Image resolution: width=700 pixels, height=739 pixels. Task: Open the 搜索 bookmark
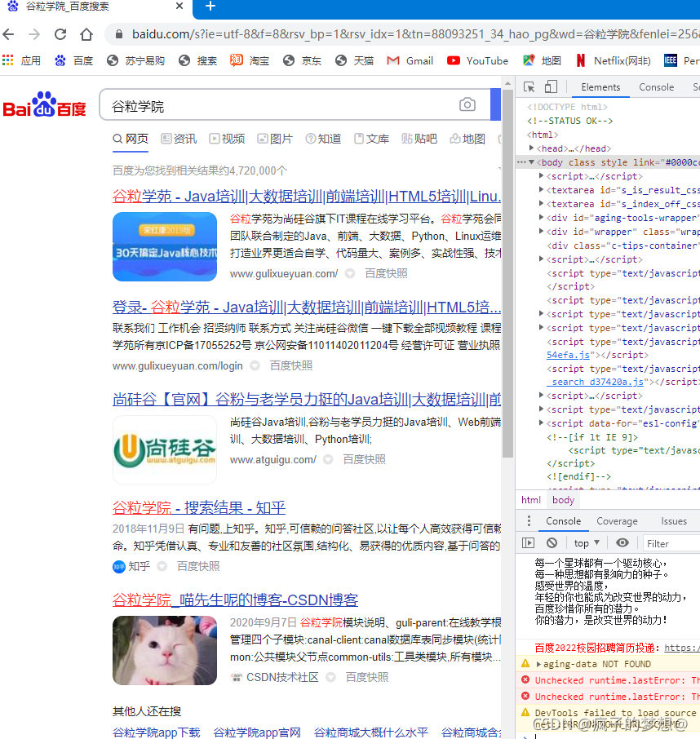click(x=198, y=61)
